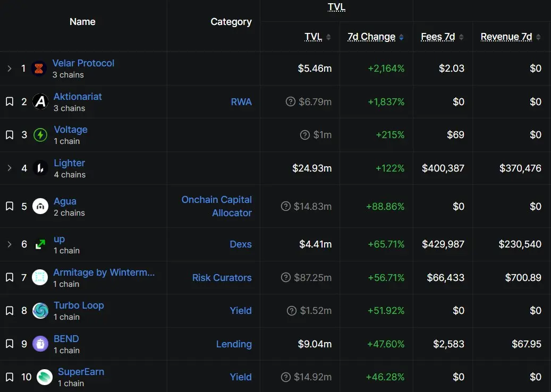Open the SuperEarn link
Image resolution: width=551 pixels, height=392 pixels.
coord(81,372)
